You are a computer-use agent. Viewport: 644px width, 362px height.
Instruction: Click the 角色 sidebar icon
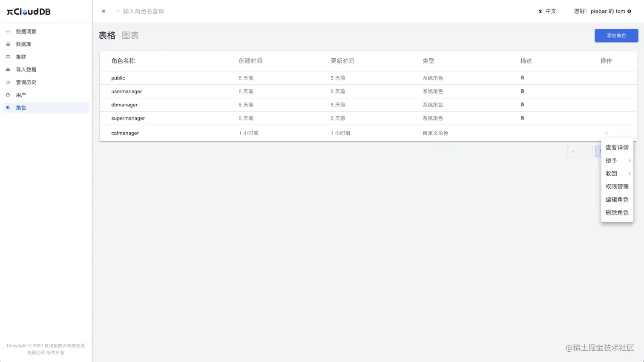pyautogui.click(x=8, y=108)
